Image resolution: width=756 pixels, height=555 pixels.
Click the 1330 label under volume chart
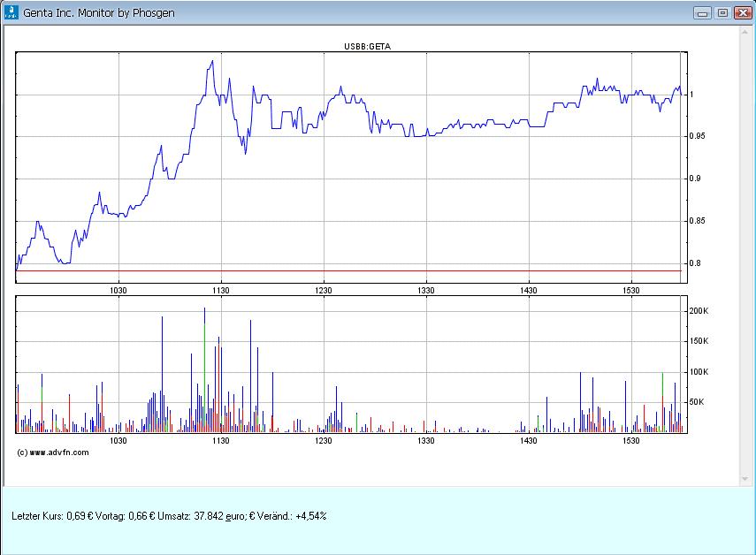click(425, 441)
